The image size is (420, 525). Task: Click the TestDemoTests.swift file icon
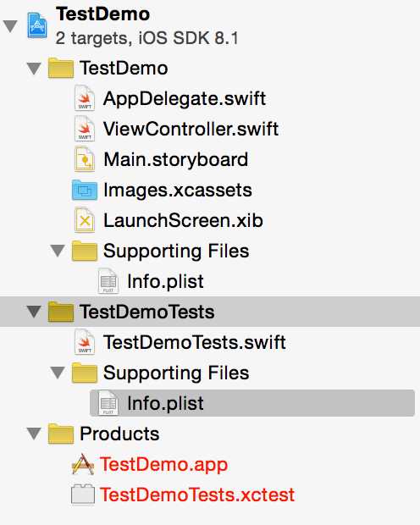point(85,342)
